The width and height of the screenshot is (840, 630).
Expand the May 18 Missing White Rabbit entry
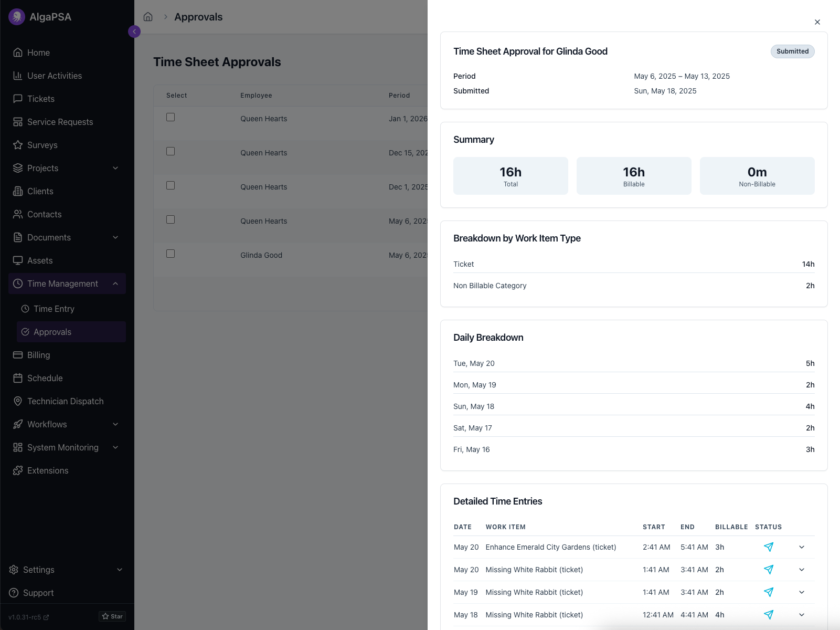coord(802,615)
